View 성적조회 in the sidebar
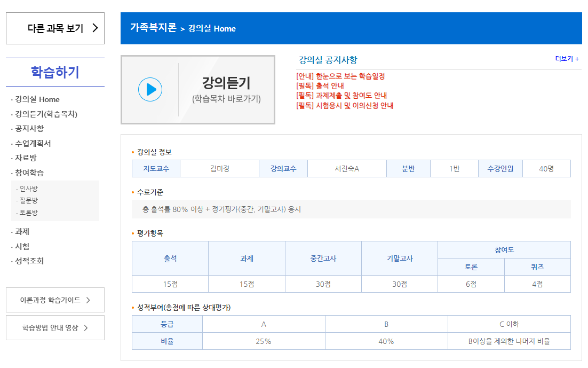This screenshot has height=368, width=588. click(29, 261)
